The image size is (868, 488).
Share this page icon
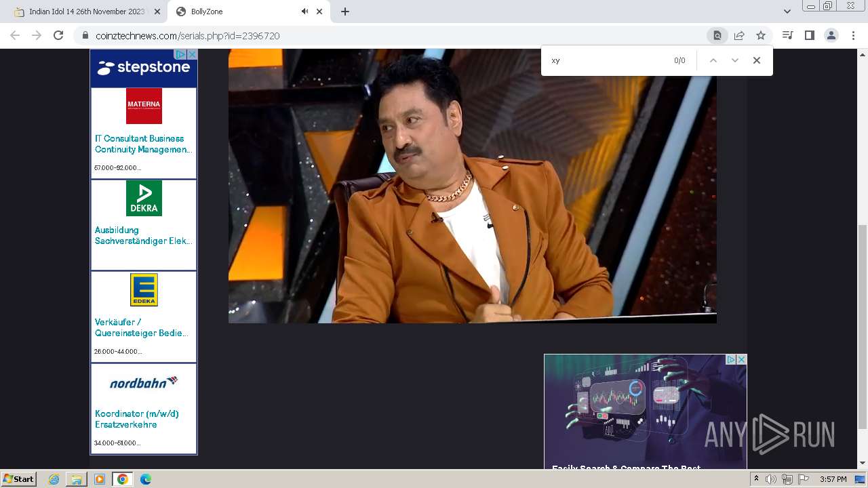[739, 36]
